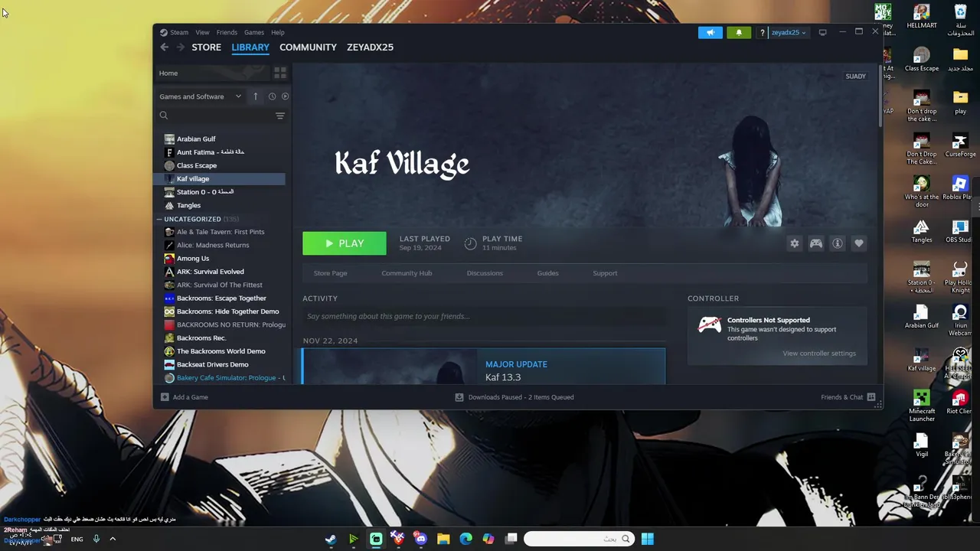
Task: Open the Help menu
Action: [x=278, y=32]
